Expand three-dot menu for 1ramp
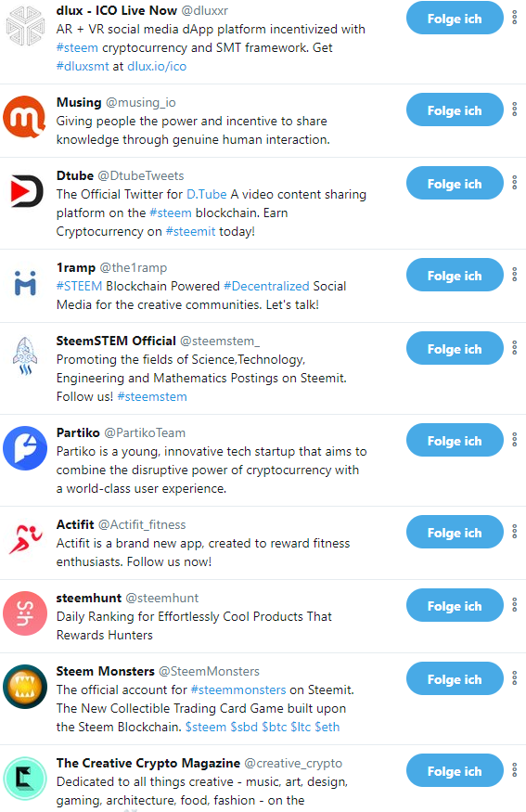The image size is (526, 812). [x=514, y=275]
